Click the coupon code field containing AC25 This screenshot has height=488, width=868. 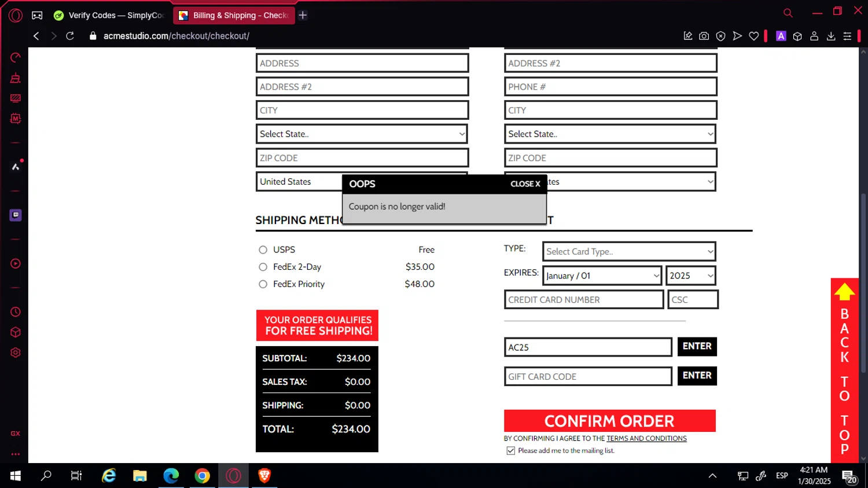588,347
